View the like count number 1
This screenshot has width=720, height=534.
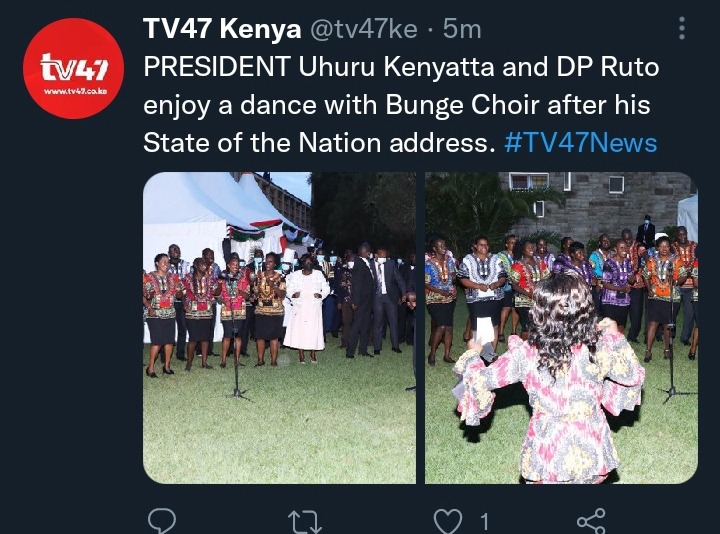tap(484, 522)
